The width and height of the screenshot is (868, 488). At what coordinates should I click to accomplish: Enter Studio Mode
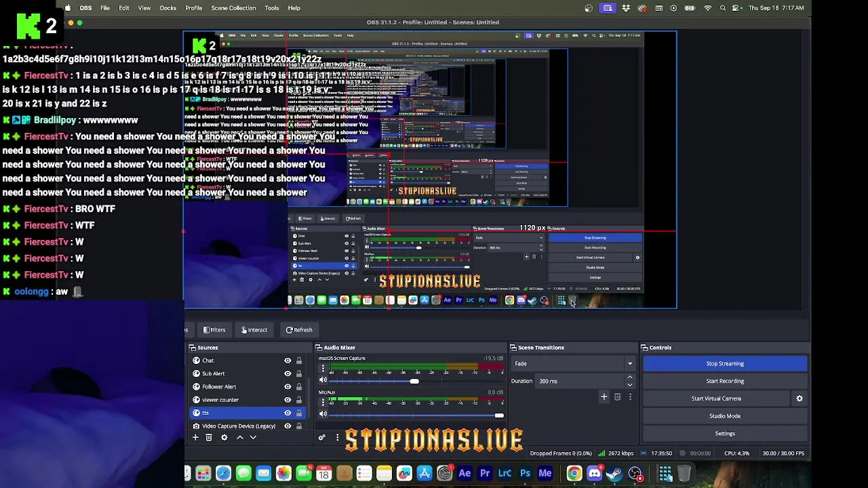(x=725, y=416)
